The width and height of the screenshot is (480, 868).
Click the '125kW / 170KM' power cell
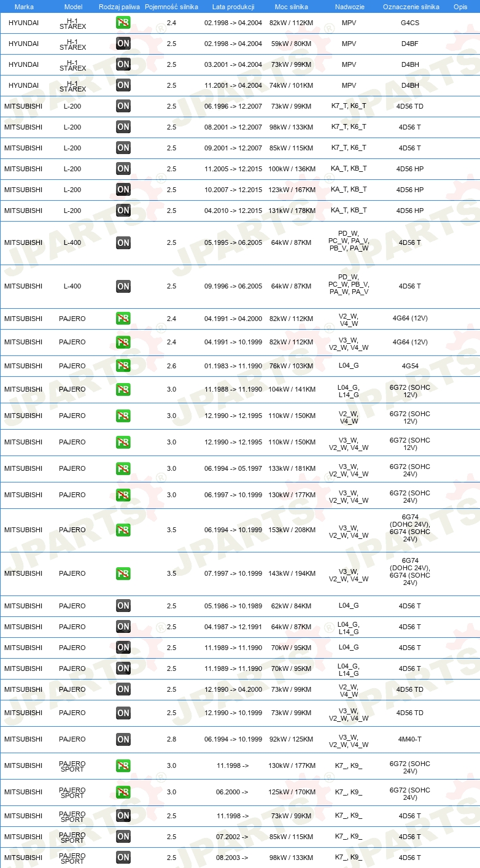coord(292,792)
